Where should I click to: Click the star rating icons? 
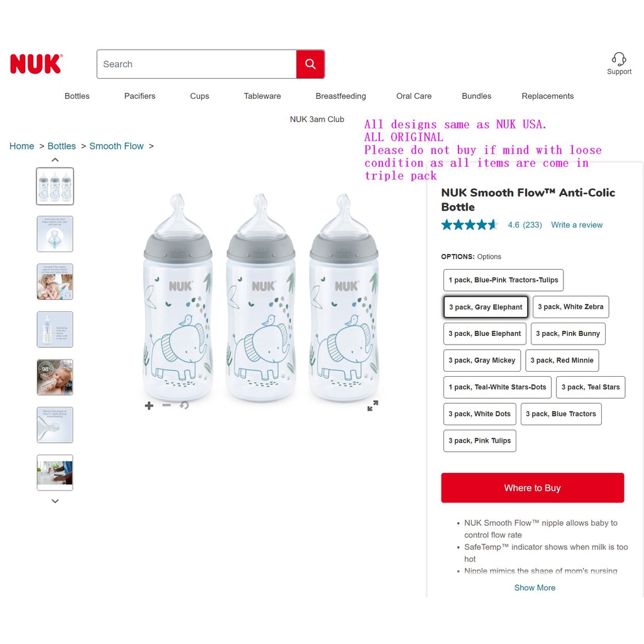click(469, 225)
